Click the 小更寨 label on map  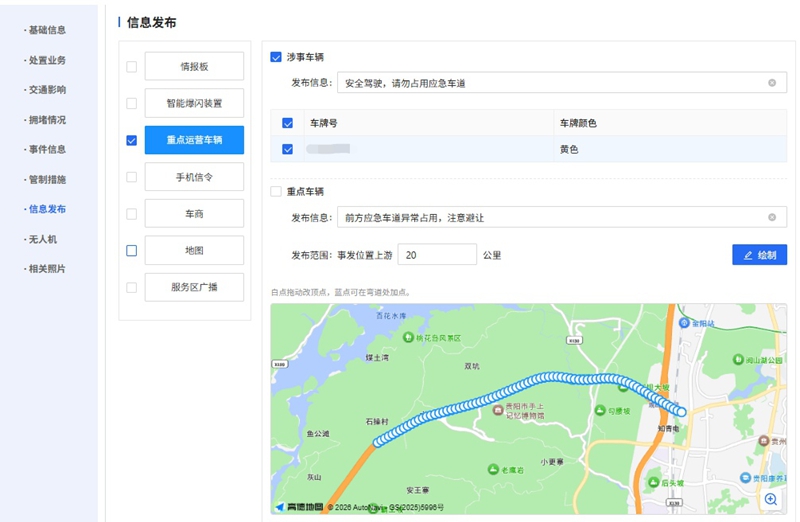point(552,462)
